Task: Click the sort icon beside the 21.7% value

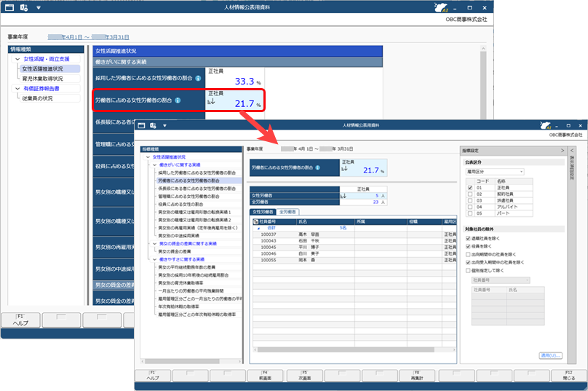Action: [210, 103]
